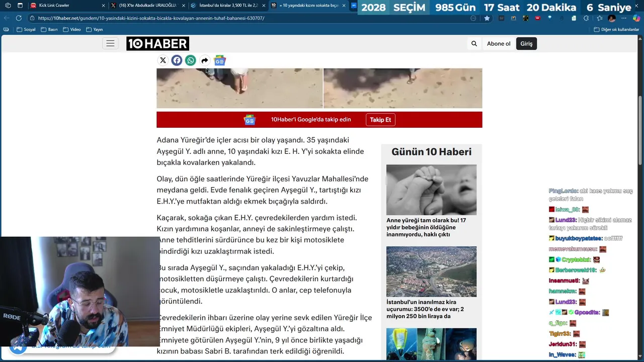Click the green document extension icon
This screenshot has height=362, width=644.
tap(574, 18)
